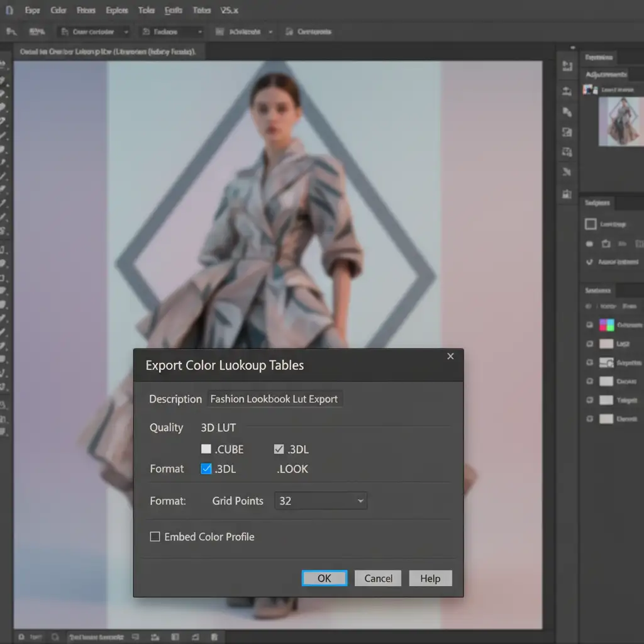Enable Embed Color Profile checkbox
The image size is (644, 644).
(155, 536)
